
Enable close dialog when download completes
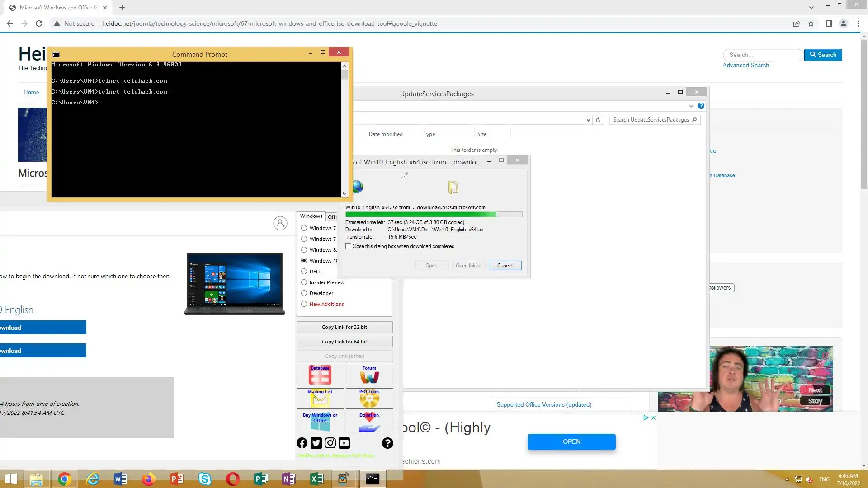tap(349, 246)
